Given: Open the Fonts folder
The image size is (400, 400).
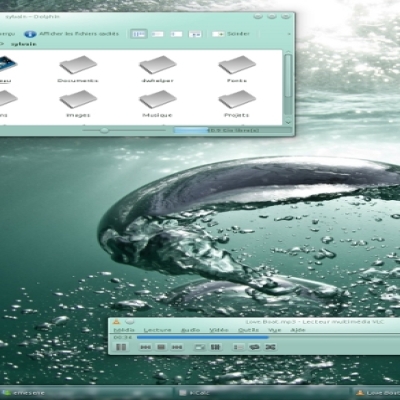Looking at the screenshot, I should [x=237, y=69].
